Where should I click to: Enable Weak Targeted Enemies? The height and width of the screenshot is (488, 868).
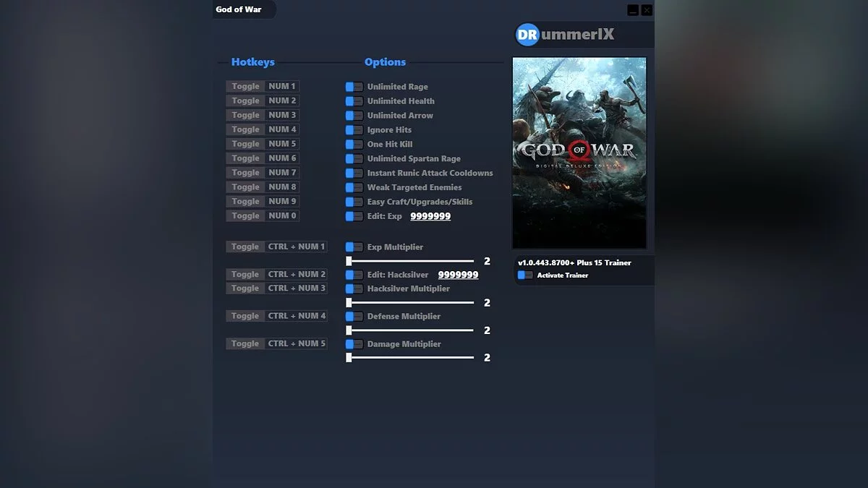(x=353, y=187)
